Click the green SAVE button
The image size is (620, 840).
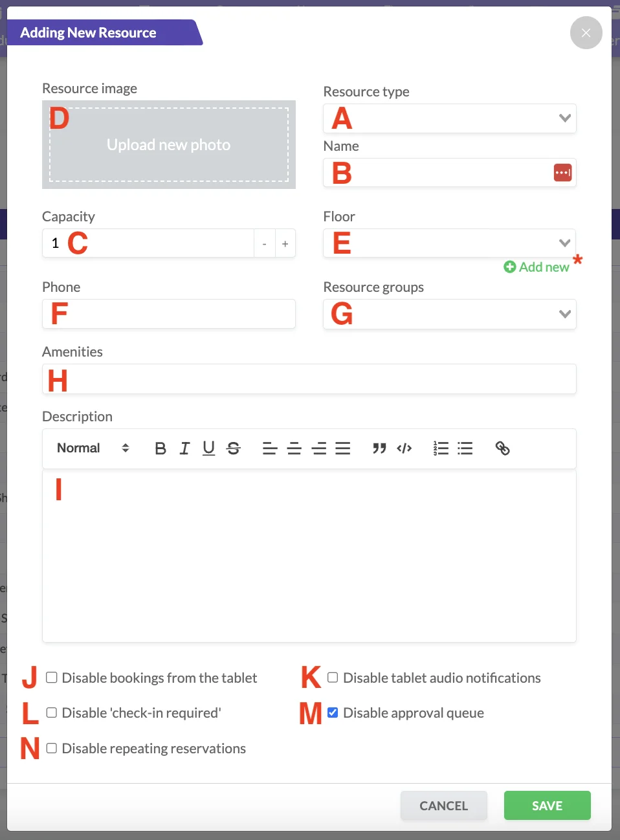[x=547, y=806]
